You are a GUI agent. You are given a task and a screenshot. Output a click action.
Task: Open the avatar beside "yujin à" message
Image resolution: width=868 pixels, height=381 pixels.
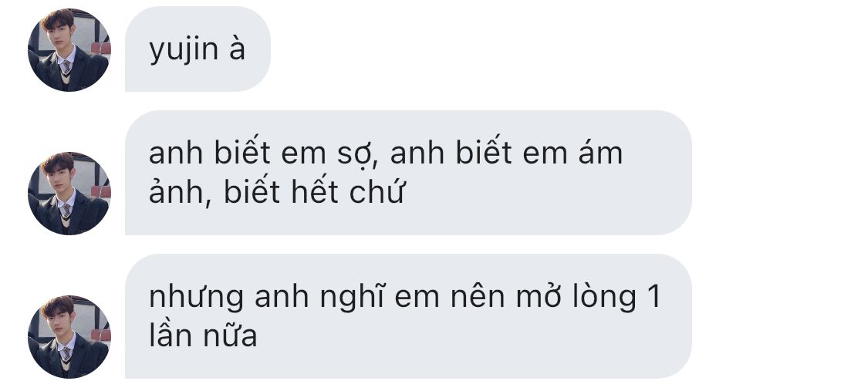tap(69, 50)
